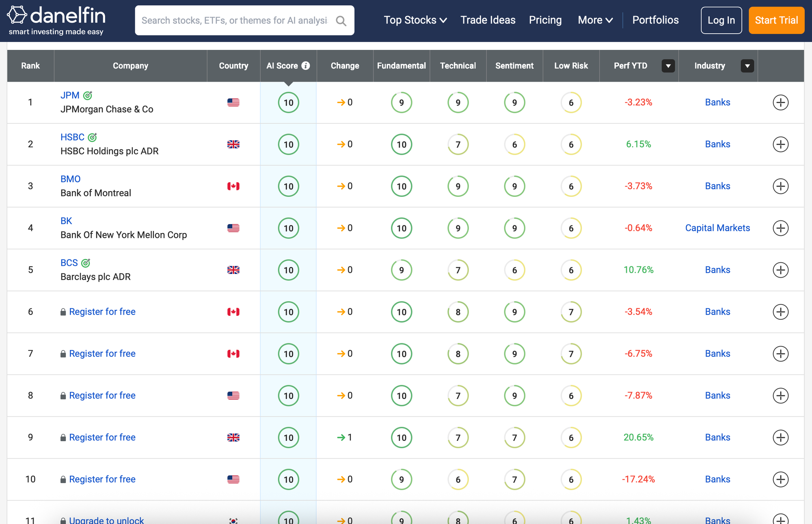Open the Capital Markets industry link
Viewport: 812px width, 524px height.
coord(717,228)
